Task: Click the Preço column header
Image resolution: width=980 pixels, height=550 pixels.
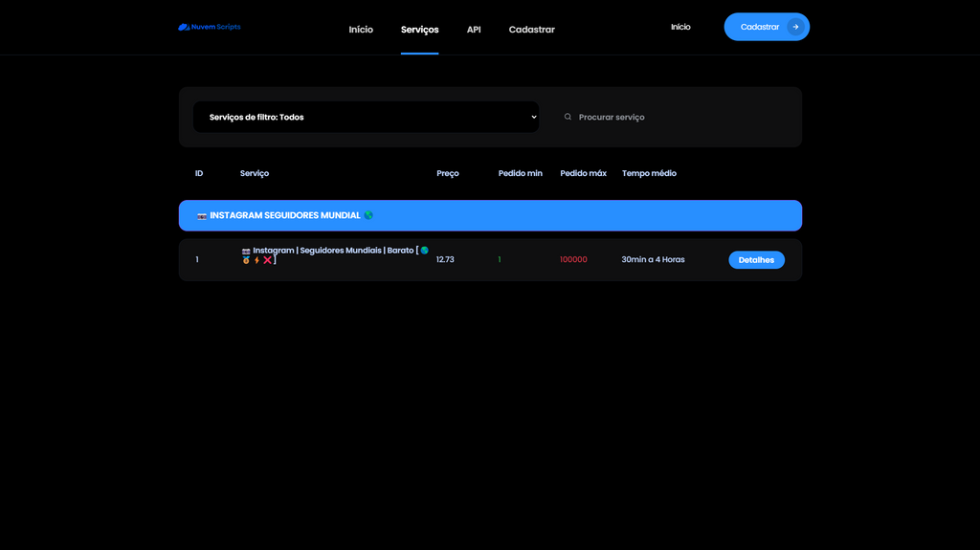Action: pyautogui.click(x=448, y=173)
